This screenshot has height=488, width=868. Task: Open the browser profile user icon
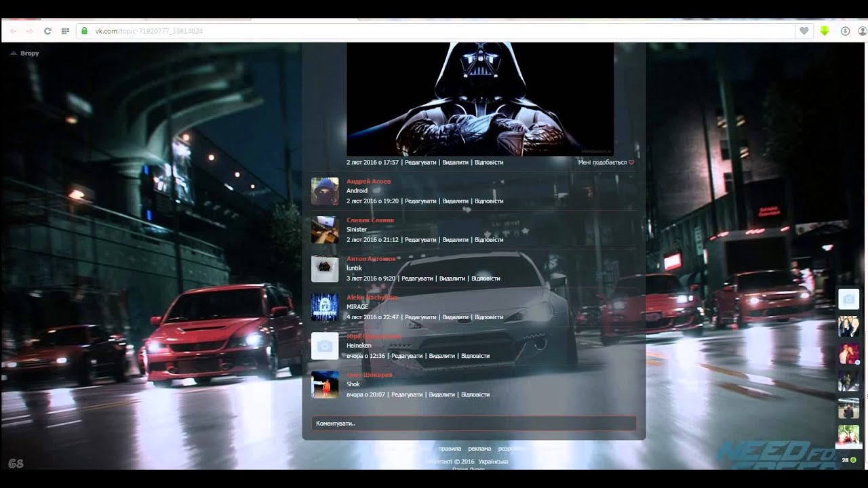[x=863, y=31]
